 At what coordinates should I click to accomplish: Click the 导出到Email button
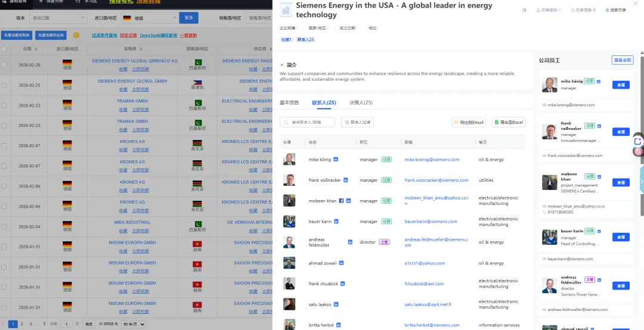pos(469,122)
